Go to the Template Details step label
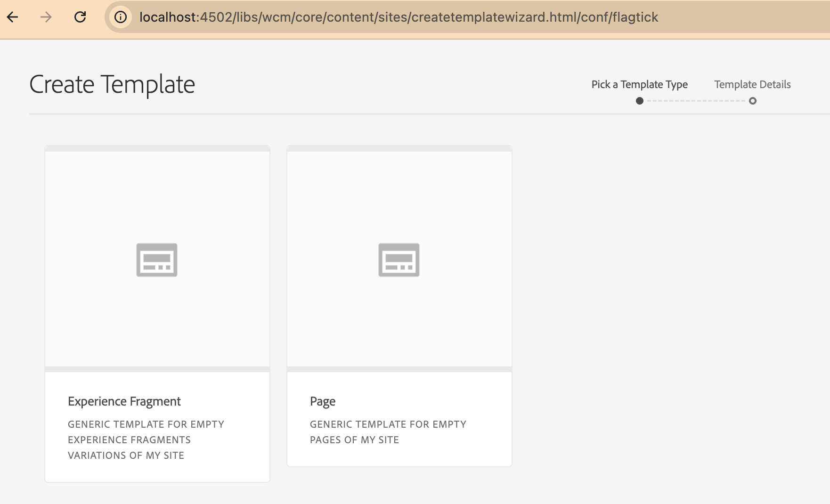This screenshot has height=504, width=830. pos(752,84)
